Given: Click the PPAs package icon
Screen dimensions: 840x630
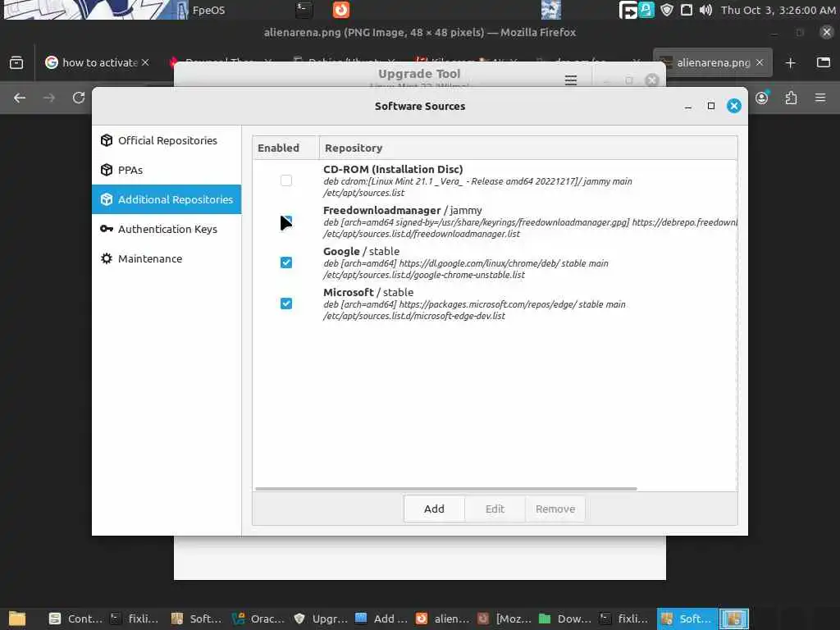Looking at the screenshot, I should (107, 170).
